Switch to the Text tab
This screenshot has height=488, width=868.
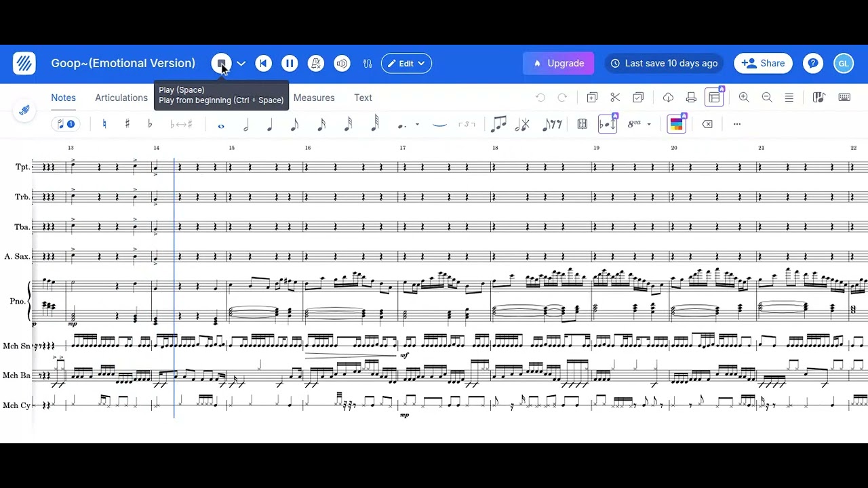[x=363, y=98]
